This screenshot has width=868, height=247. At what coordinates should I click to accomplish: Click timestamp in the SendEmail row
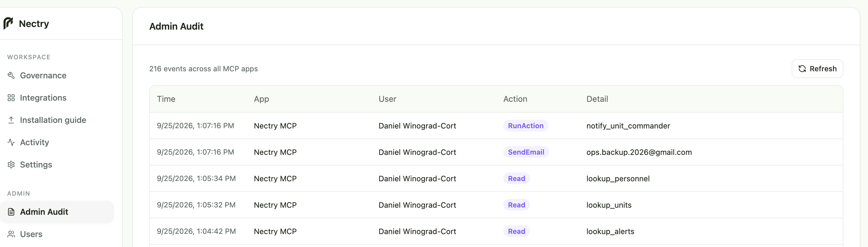(196, 152)
